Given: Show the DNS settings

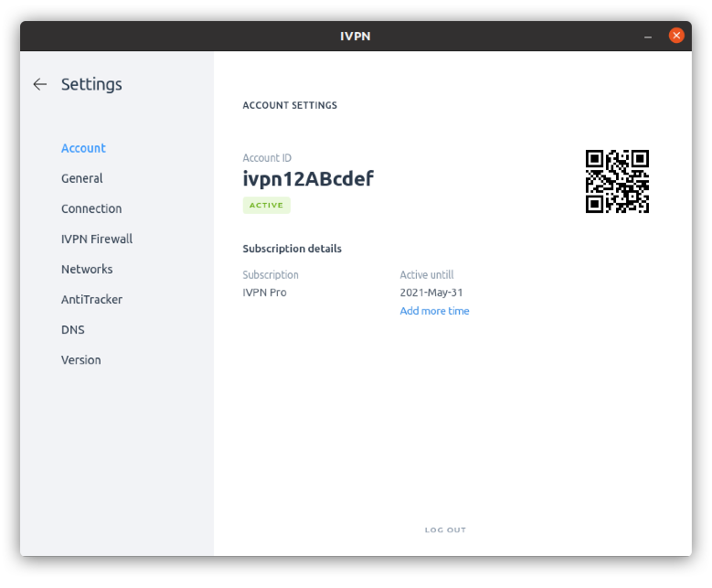Looking at the screenshot, I should [x=72, y=329].
